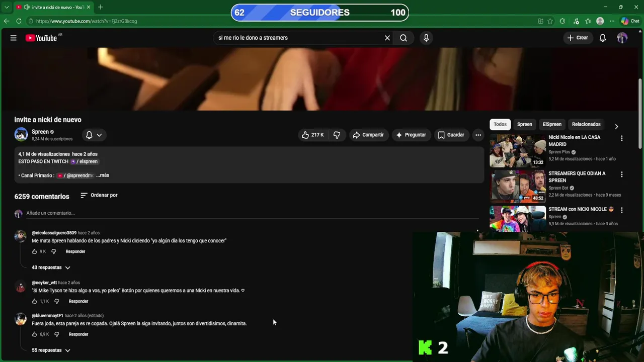Open browser profile icon
The image size is (644, 362).
600,21
